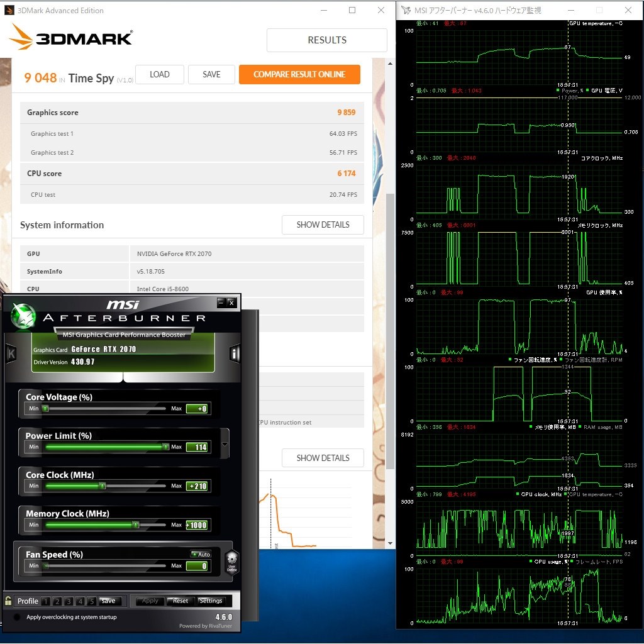Click the hardware monitor title bar icon
This screenshot has width=644, height=644.
(x=406, y=10)
